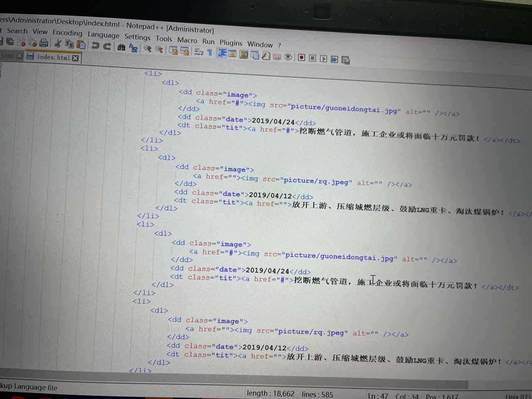Switch to the index.html tab
Screen dimensions: 532x399
pyautogui.click(x=53, y=57)
